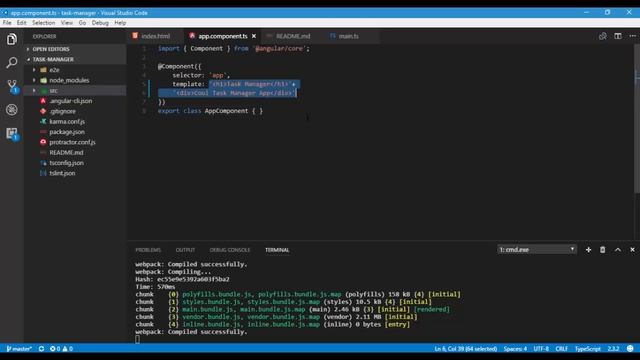Viewport: 640px width, 360px height.
Task: Open .gitignore file in explorer
Action: coord(62,111)
